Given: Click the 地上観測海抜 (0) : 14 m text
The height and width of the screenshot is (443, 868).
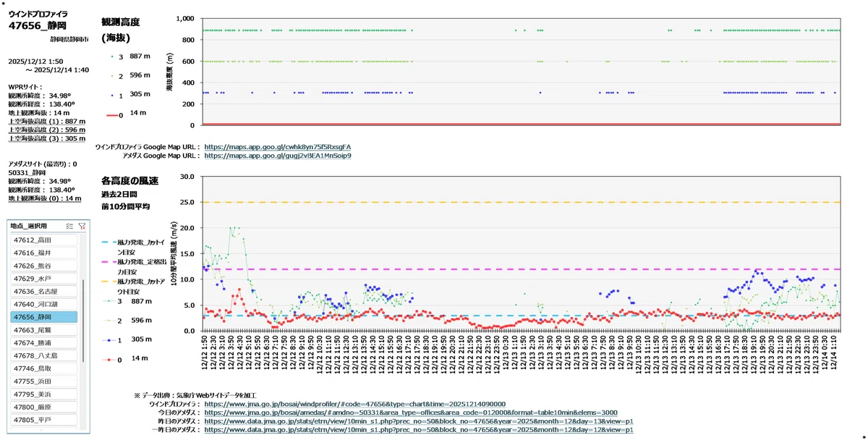Looking at the screenshot, I should click(x=44, y=198).
